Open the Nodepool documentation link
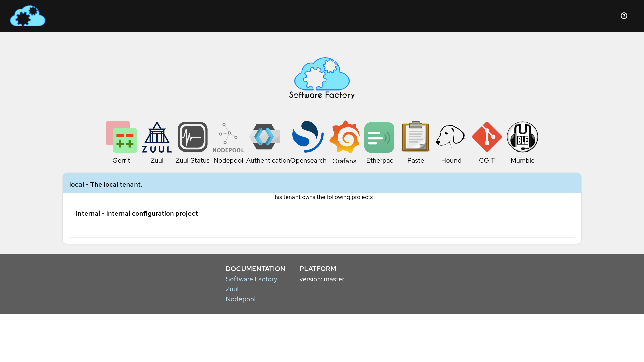Viewport: 644px width, 362px height. [240, 299]
